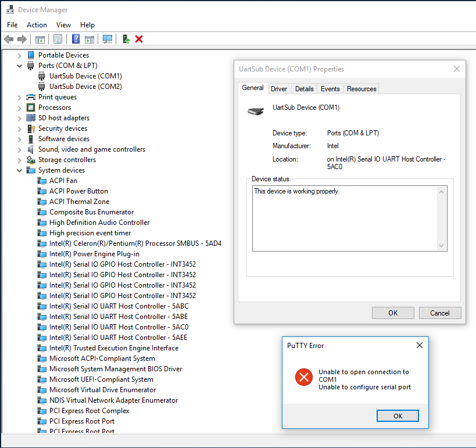Click the Portable Devices category icon
Viewport: 476px width, 448px height.
pyautogui.click(x=31, y=55)
